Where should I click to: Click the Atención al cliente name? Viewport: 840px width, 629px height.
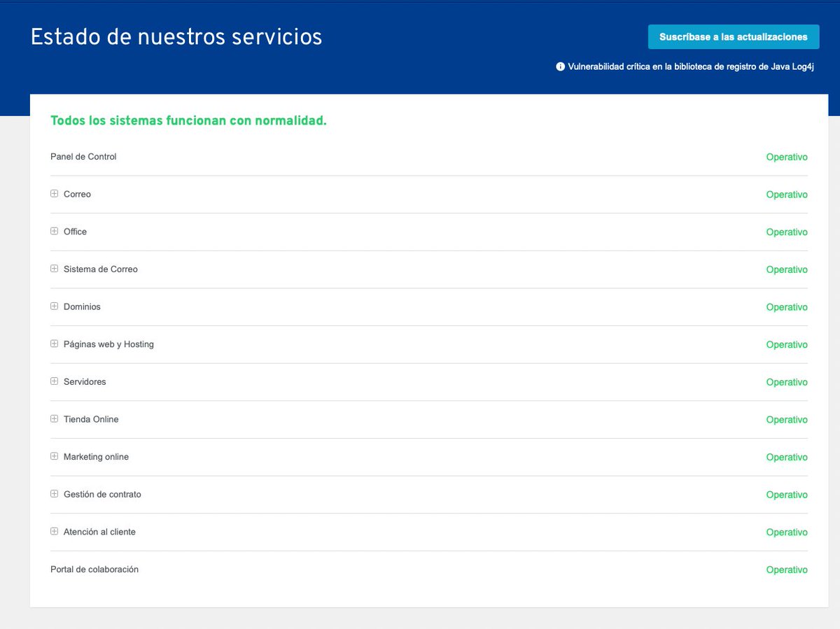tap(99, 532)
